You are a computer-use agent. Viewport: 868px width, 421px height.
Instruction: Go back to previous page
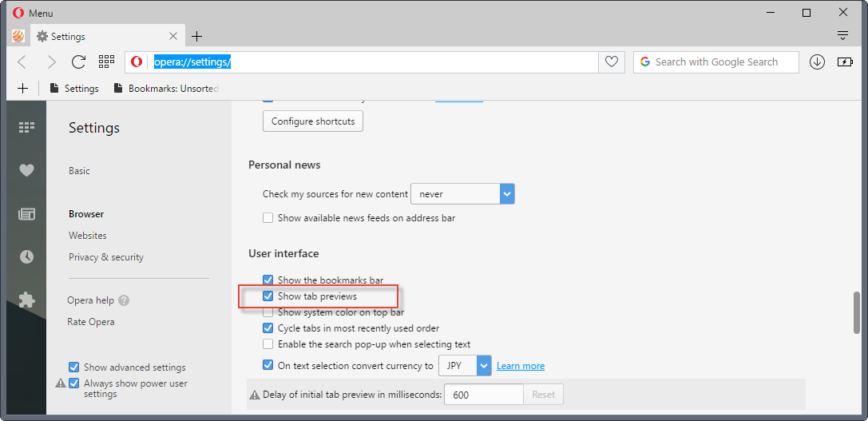[x=22, y=62]
